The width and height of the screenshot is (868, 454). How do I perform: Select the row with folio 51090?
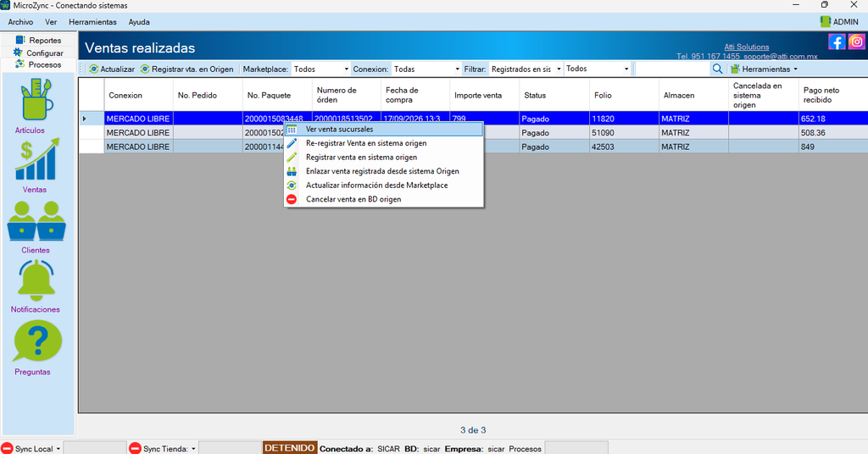click(473, 133)
